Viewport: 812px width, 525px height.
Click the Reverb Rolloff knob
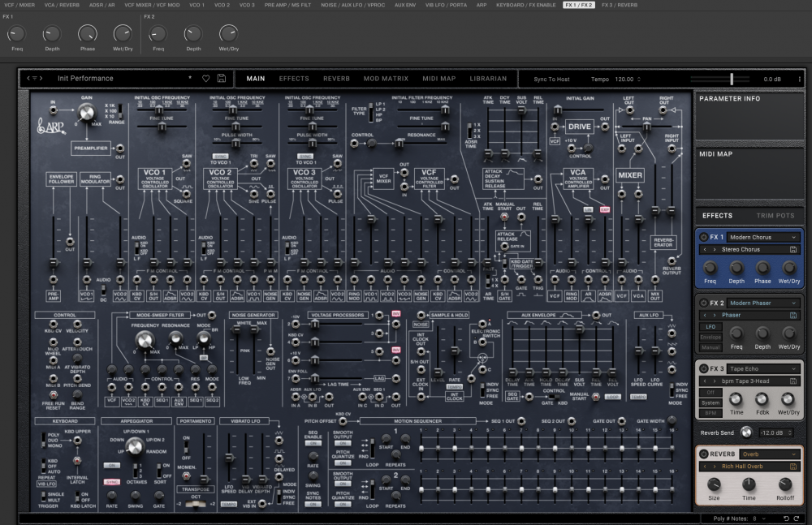coord(785,484)
